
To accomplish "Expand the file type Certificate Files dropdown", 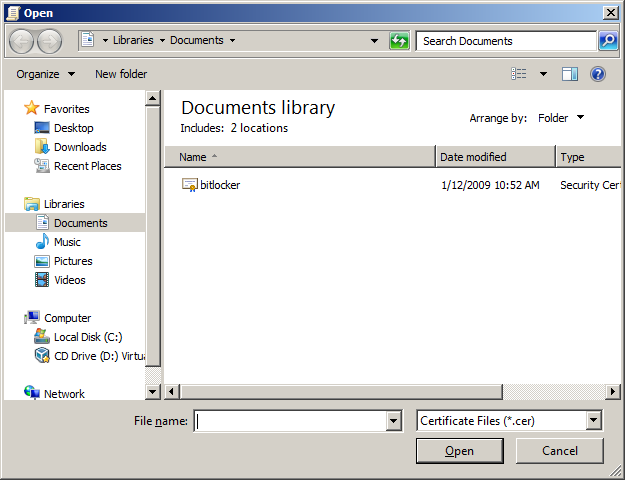I will [x=594, y=421].
